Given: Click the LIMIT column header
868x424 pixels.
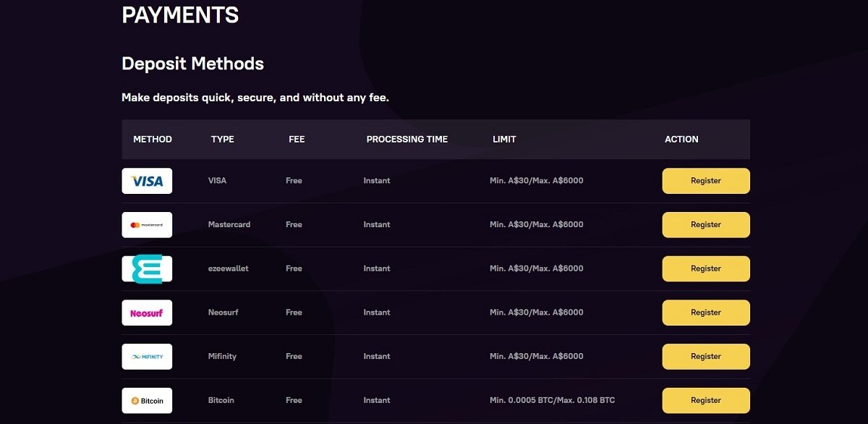Looking at the screenshot, I should 504,139.
